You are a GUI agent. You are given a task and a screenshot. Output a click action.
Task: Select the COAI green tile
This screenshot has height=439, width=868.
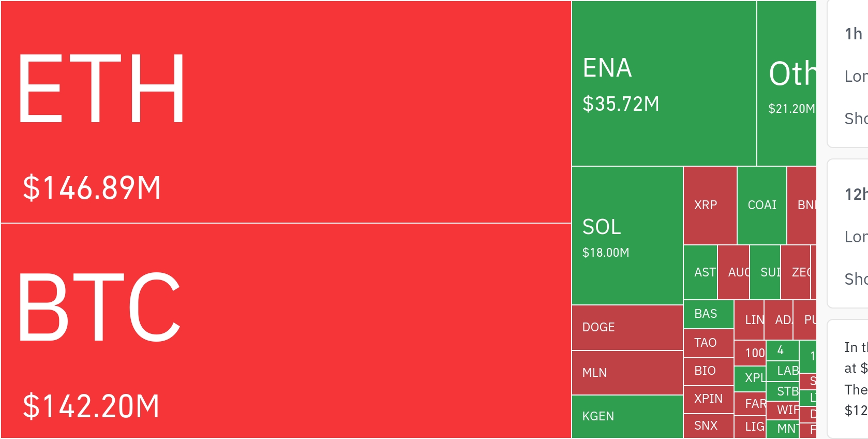coord(761,206)
